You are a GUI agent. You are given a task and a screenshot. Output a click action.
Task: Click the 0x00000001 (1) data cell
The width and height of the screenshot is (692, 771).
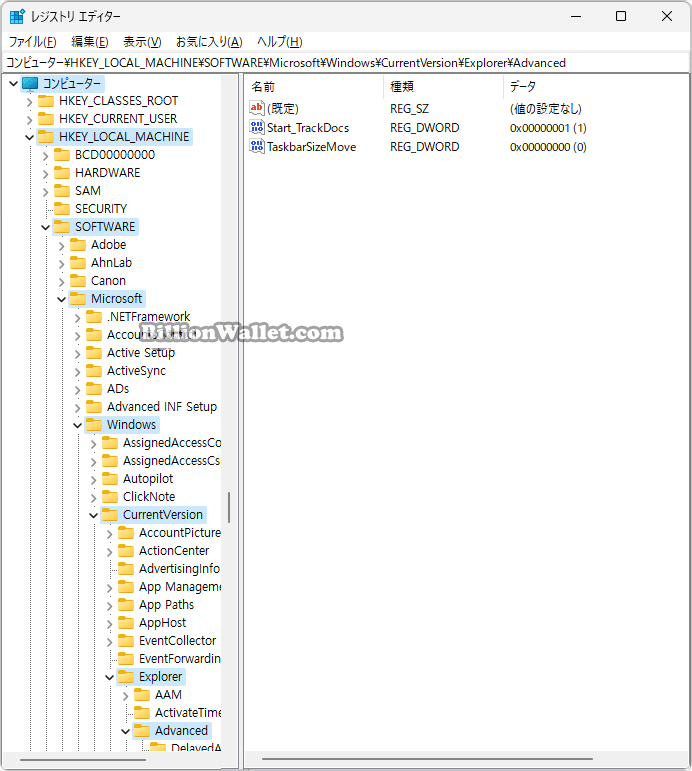[x=548, y=128]
